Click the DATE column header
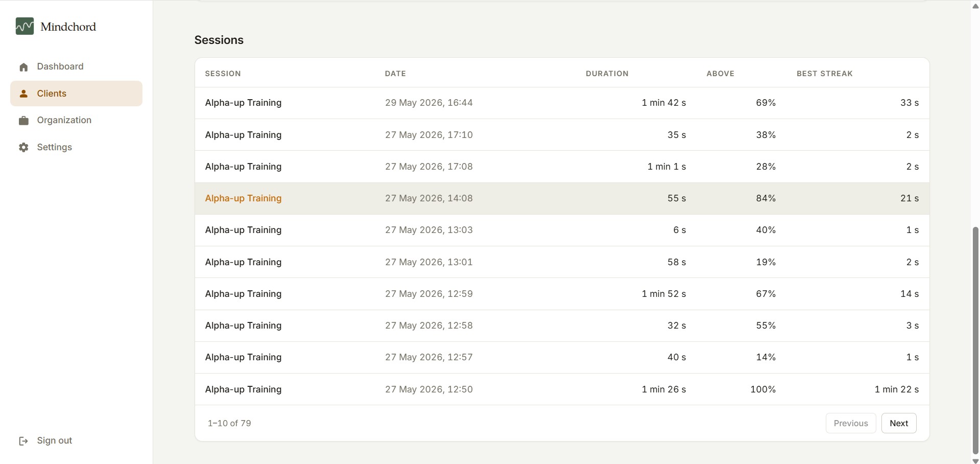Screen dimensions: 980x464 coord(395,74)
